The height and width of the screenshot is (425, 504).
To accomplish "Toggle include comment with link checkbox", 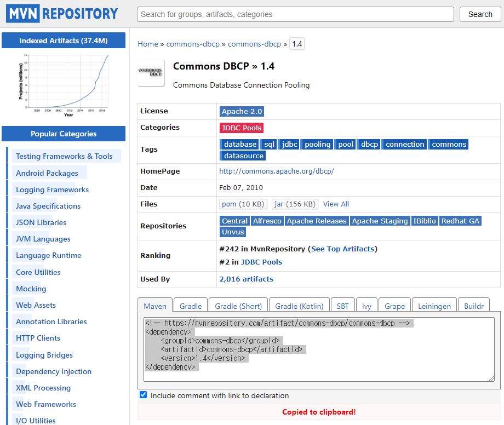I will coord(144,395).
